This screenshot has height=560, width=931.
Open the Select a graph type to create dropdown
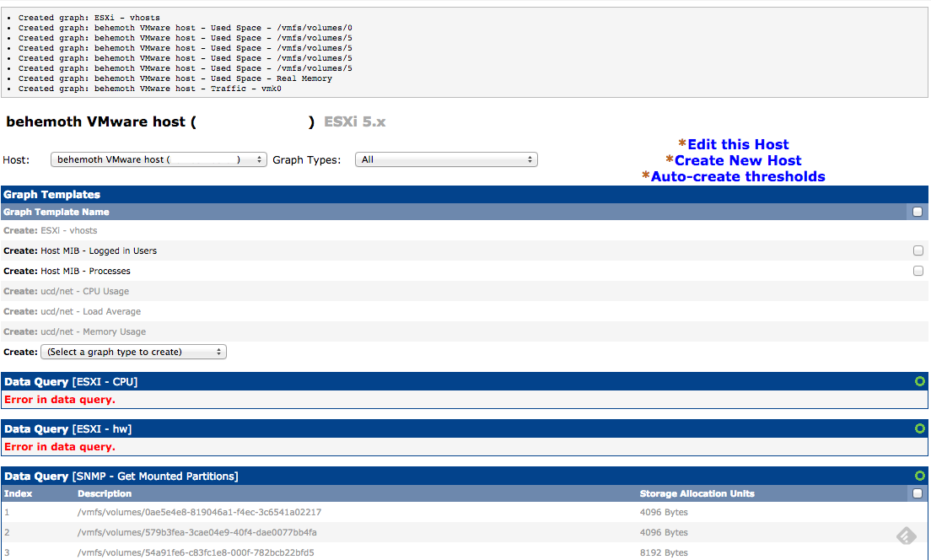(133, 353)
